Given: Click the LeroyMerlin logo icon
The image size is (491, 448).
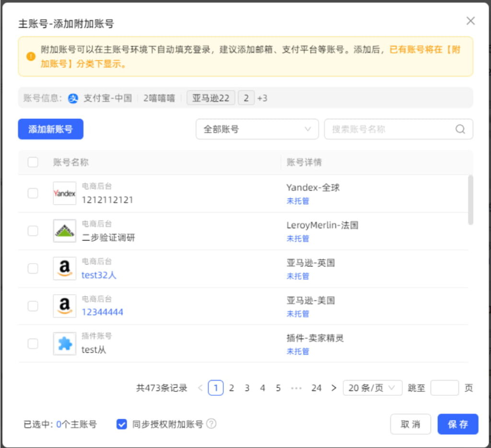Looking at the screenshot, I should pos(64,231).
